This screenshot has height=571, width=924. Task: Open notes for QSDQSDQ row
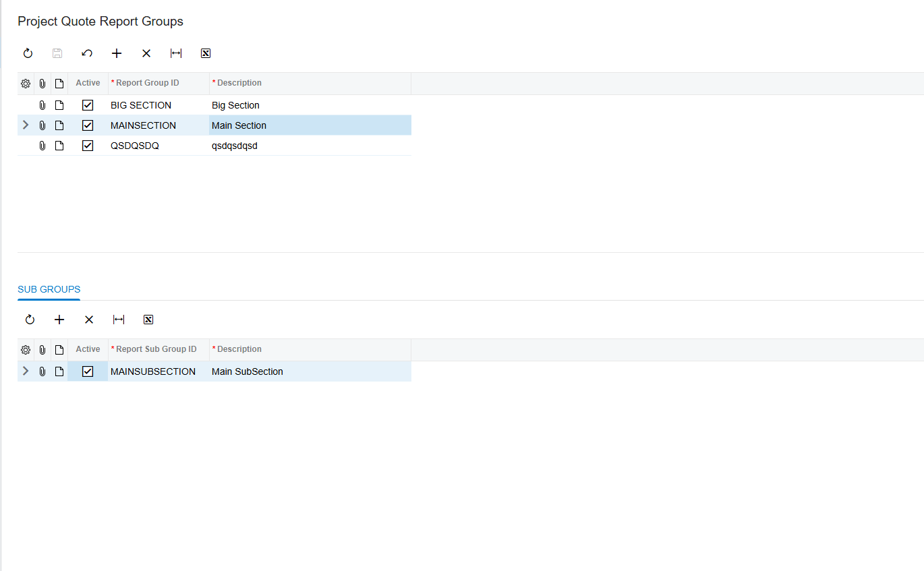click(x=59, y=146)
